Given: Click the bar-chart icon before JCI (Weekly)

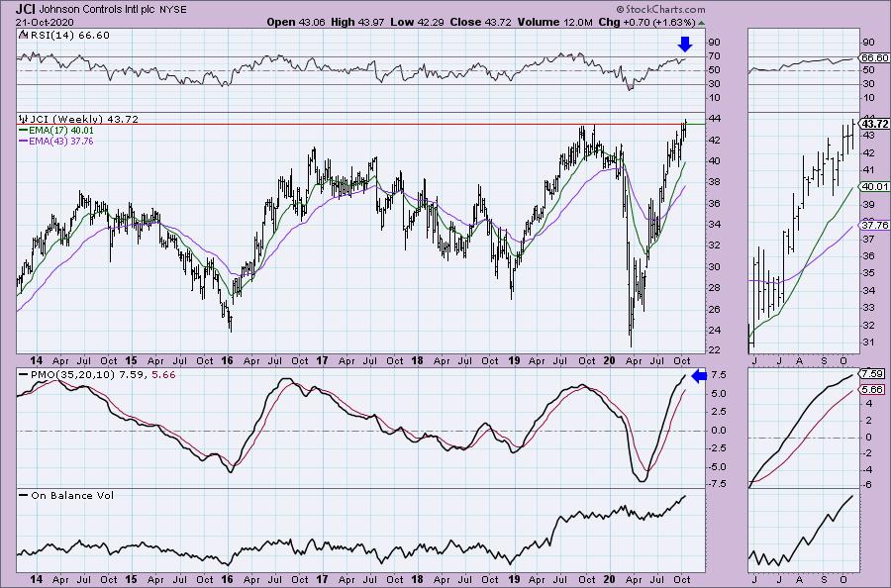Looking at the screenshot, I should click(x=24, y=120).
